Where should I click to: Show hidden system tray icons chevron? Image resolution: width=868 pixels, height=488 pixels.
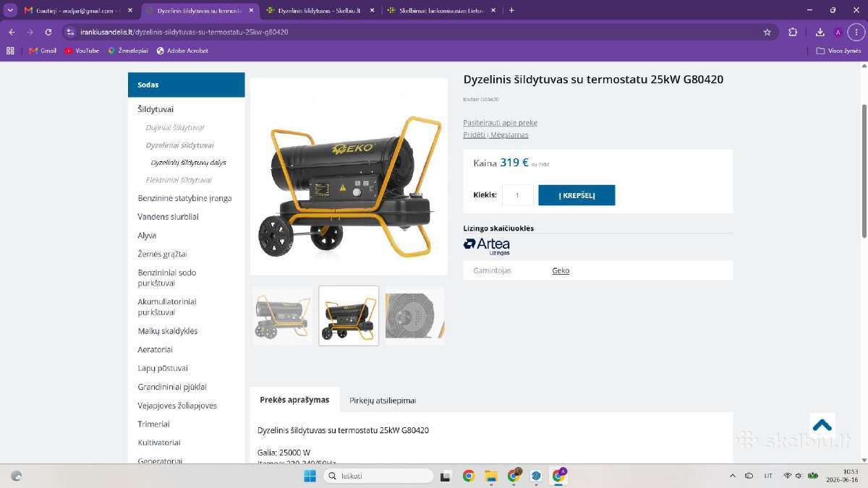(732, 476)
